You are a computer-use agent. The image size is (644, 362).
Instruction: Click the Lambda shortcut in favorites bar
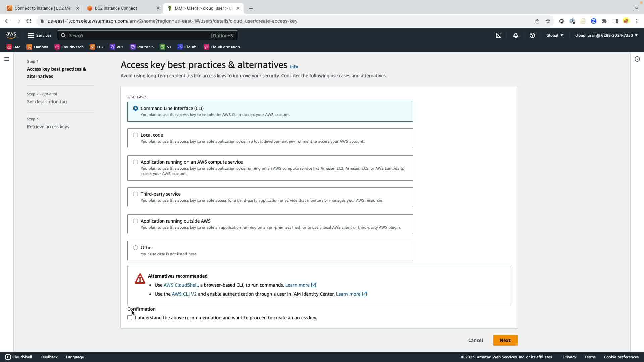pyautogui.click(x=38, y=47)
